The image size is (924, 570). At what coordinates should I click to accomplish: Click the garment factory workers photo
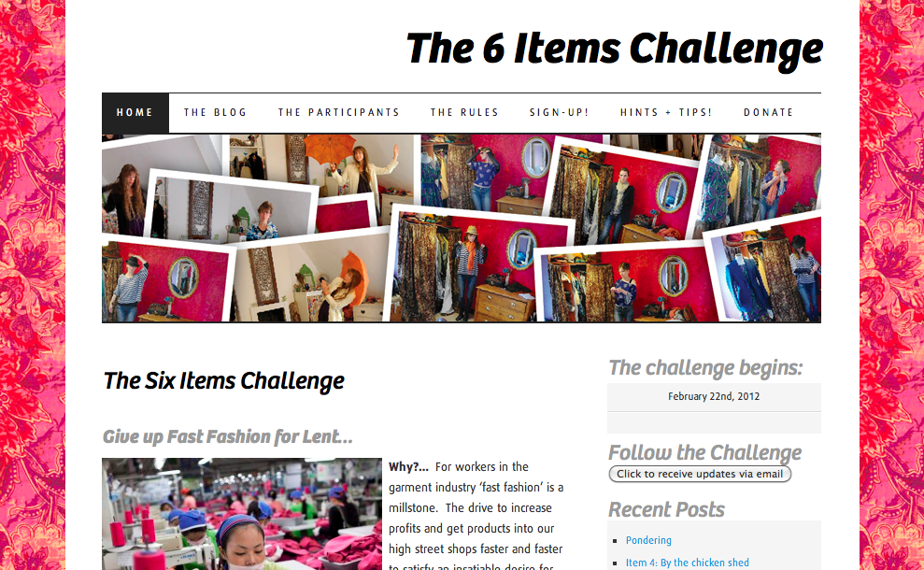coord(242,514)
